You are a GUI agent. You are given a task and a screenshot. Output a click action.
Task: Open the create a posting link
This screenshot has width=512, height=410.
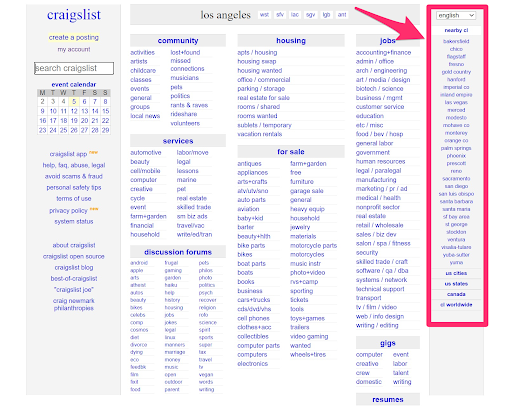(74, 37)
